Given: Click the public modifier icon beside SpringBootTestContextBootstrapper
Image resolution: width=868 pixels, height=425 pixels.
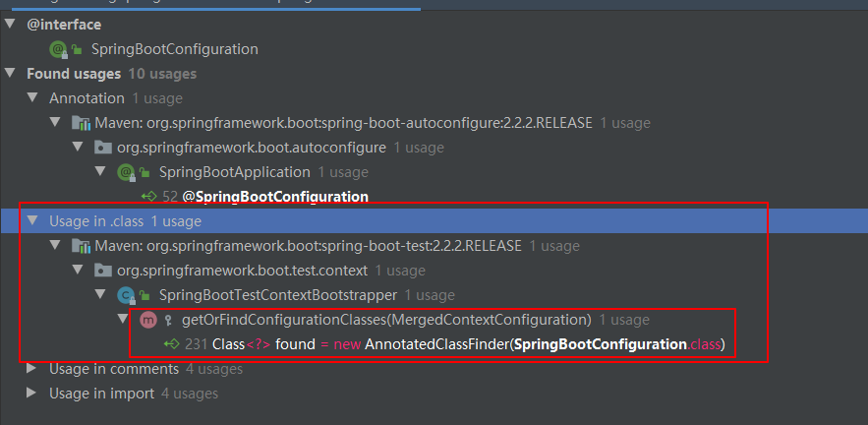Looking at the screenshot, I should [x=145, y=296].
